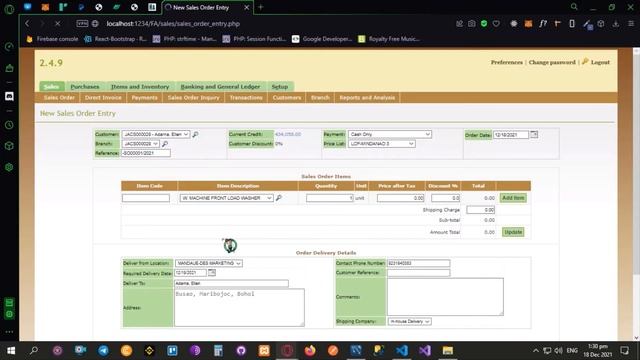Open the Windows Start menu
The image size is (640, 360).
[11, 350]
